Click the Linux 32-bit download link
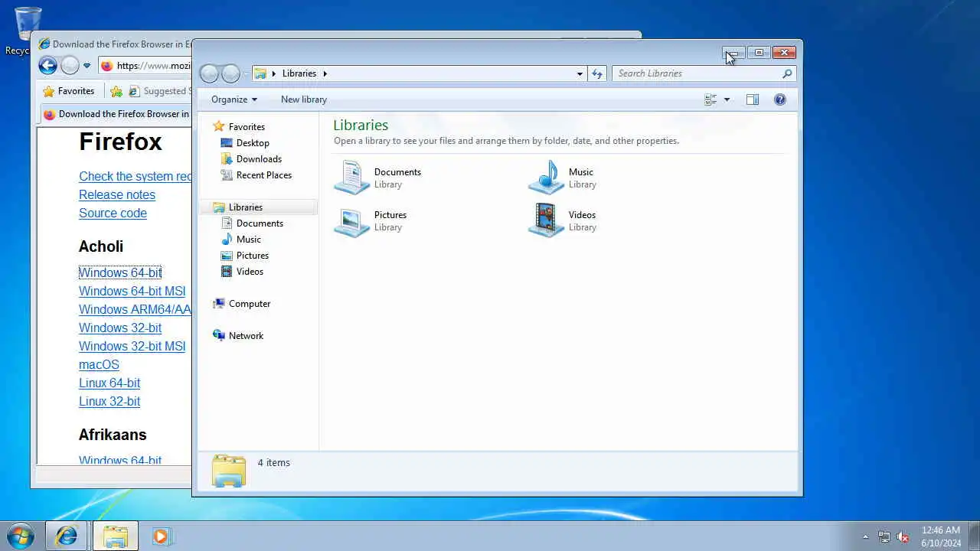 pyautogui.click(x=109, y=401)
